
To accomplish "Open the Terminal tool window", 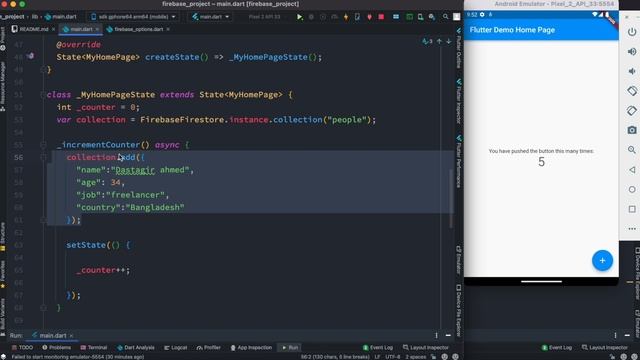I will [x=93, y=348].
